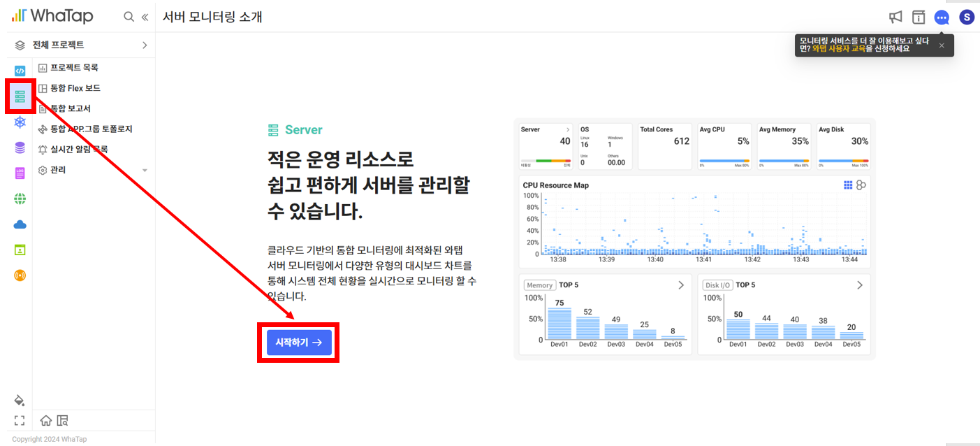Viewport: 980px width, 446px height.
Task: Click the WhaTap logo
Action: pos(52,16)
